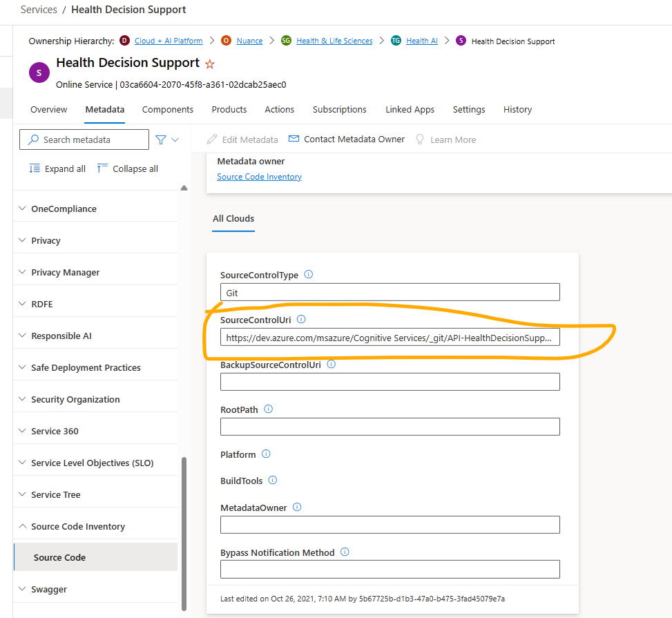Screen dimensions: 672x618
Task: Click the filter icon beside the metadata search
Action: point(162,139)
